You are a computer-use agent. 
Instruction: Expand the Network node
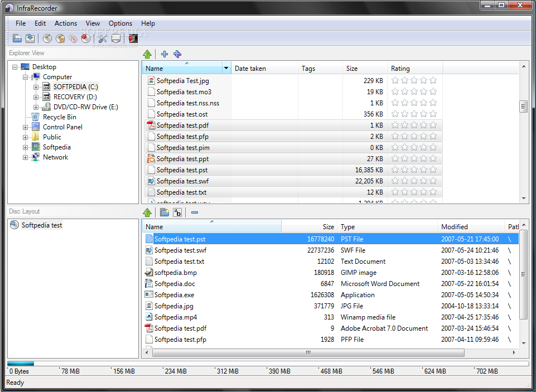click(25, 158)
